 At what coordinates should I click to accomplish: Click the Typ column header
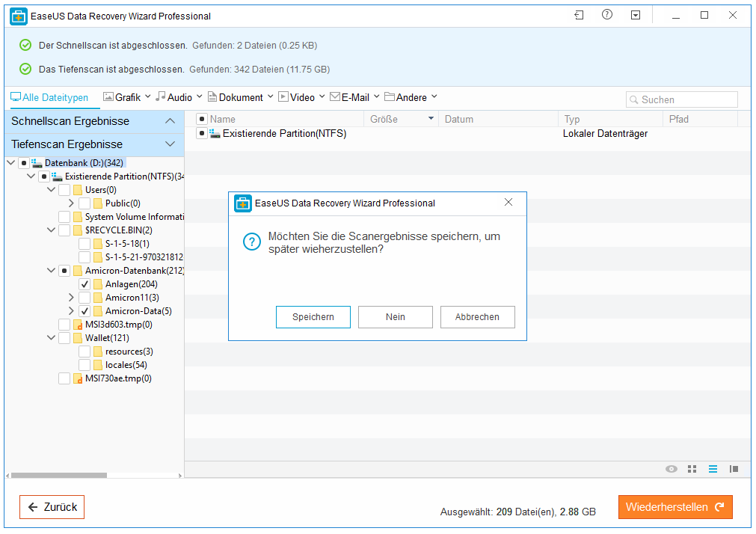click(x=610, y=119)
